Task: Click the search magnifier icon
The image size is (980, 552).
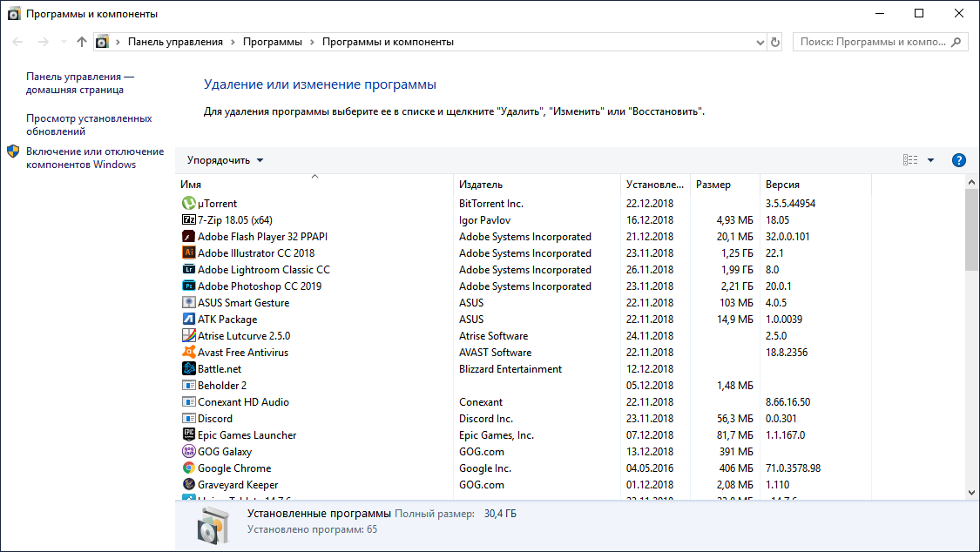Action: coord(956,42)
